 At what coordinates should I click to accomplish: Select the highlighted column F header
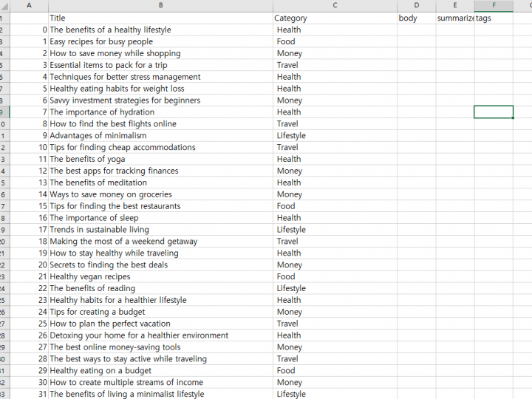tap(493, 5)
